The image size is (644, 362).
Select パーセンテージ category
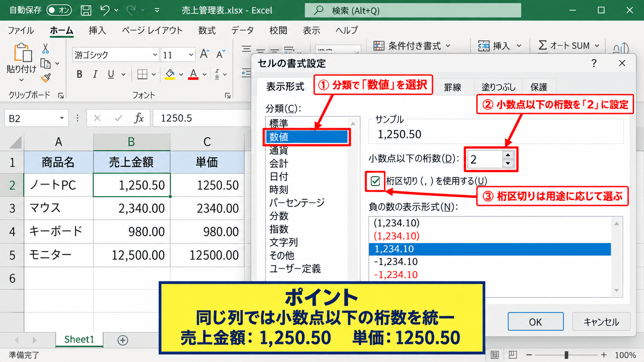click(297, 202)
